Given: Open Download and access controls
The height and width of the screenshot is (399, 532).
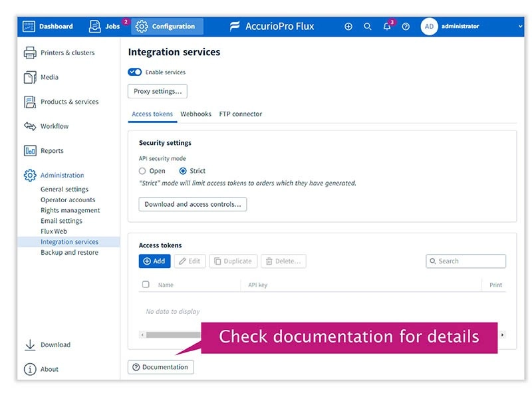Looking at the screenshot, I should pos(193,204).
